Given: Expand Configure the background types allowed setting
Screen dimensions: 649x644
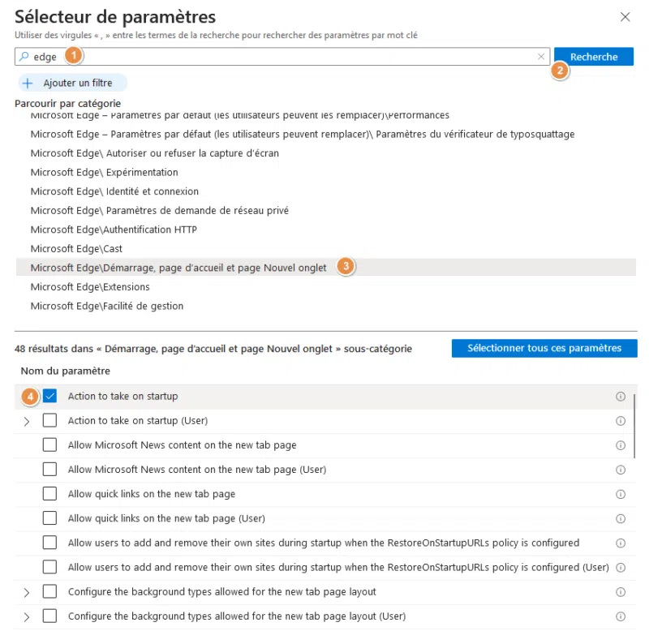Looking at the screenshot, I should tap(25, 591).
